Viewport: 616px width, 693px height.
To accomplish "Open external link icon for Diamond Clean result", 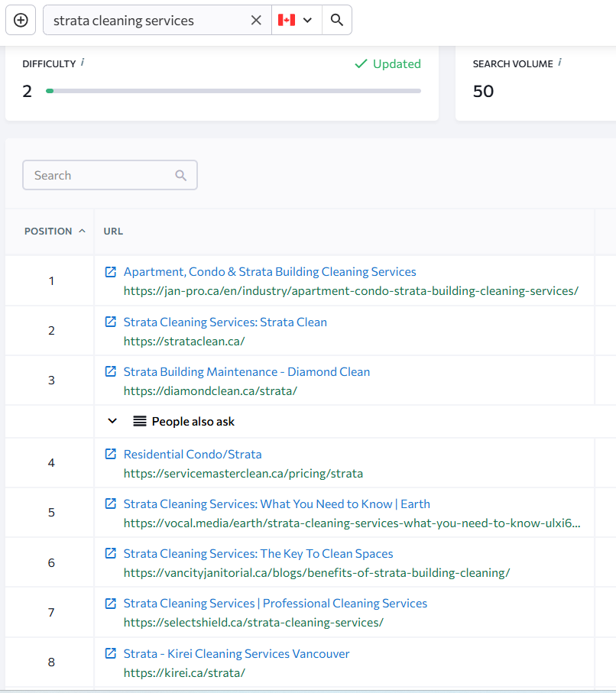I will [x=111, y=371].
